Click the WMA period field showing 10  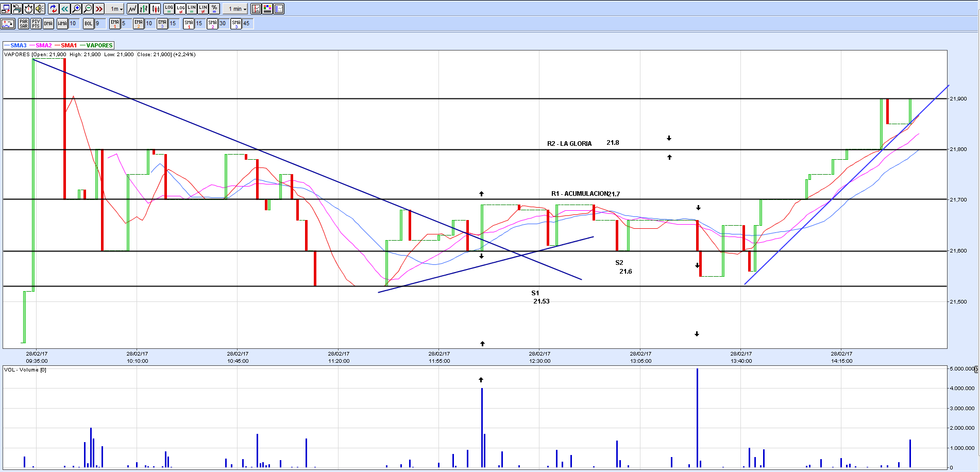point(74,24)
